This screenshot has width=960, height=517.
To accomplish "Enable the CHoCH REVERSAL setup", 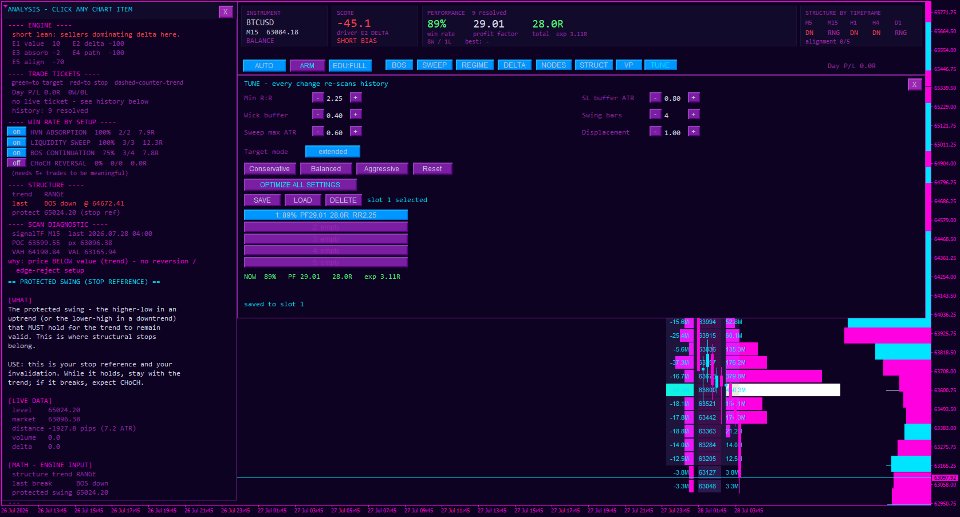I will (x=17, y=163).
